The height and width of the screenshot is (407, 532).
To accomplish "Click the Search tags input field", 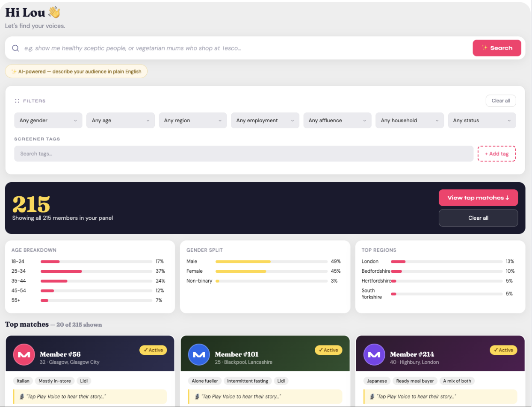I will click(244, 153).
